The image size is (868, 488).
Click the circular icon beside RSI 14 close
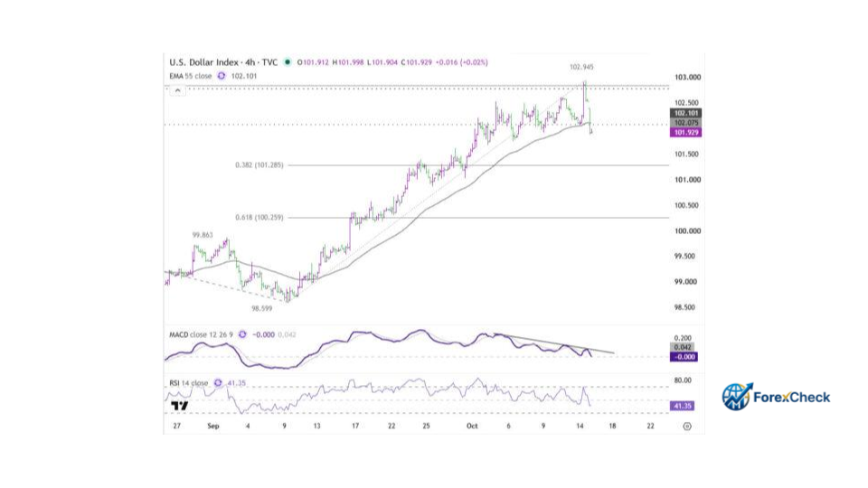click(x=218, y=383)
